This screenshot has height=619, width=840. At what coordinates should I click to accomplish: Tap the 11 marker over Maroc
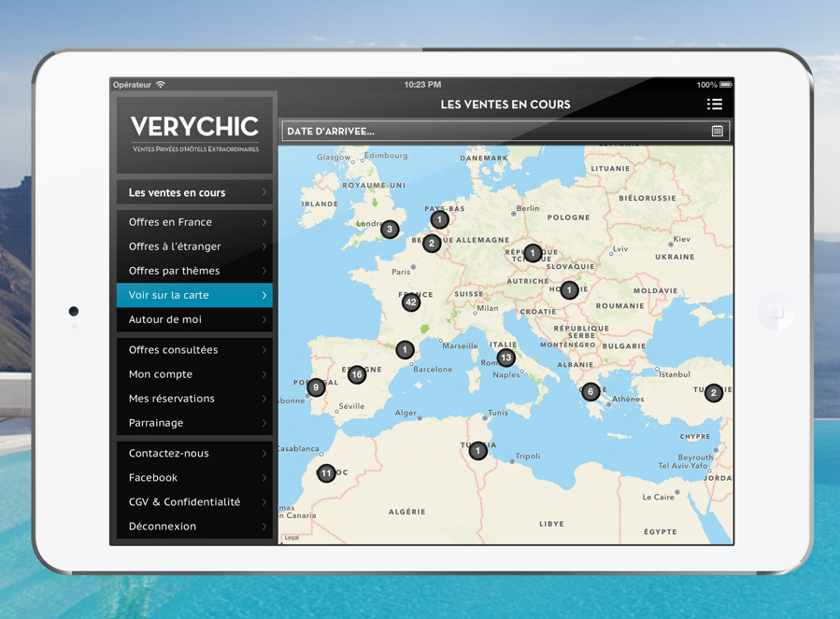[x=326, y=472]
